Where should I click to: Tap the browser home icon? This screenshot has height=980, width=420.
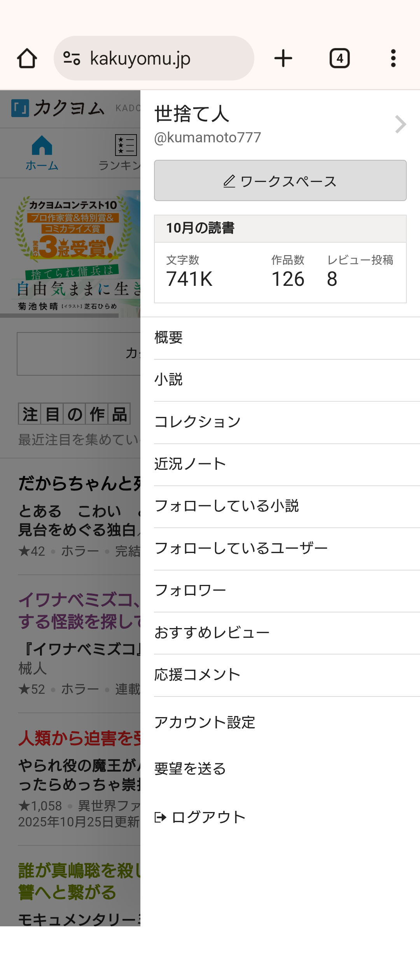click(27, 58)
